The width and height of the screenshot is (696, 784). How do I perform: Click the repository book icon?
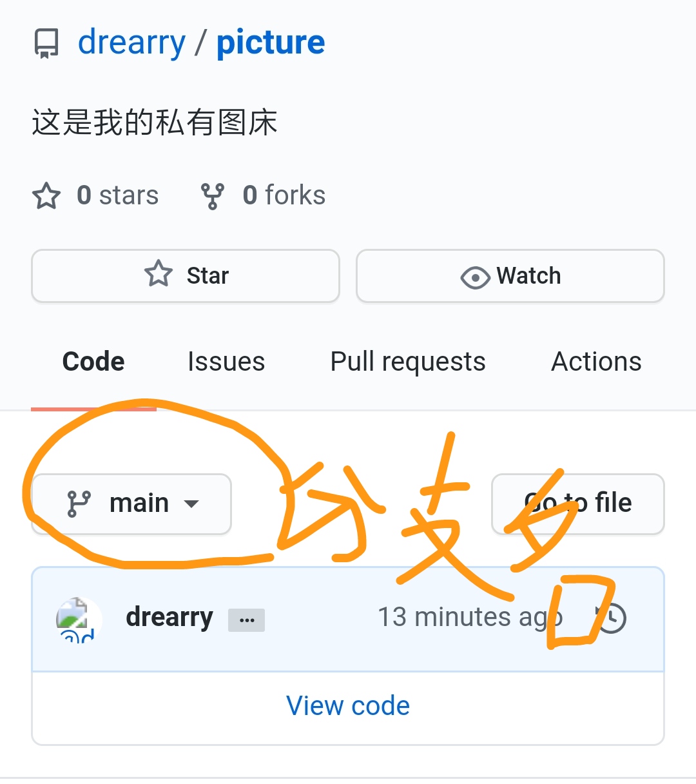coord(46,44)
